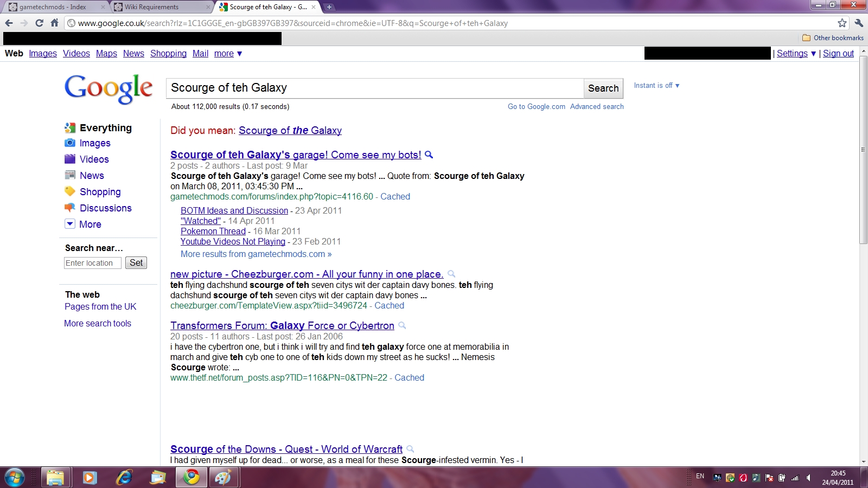Open the Transformers Forum Galaxy Force result

point(282,325)
